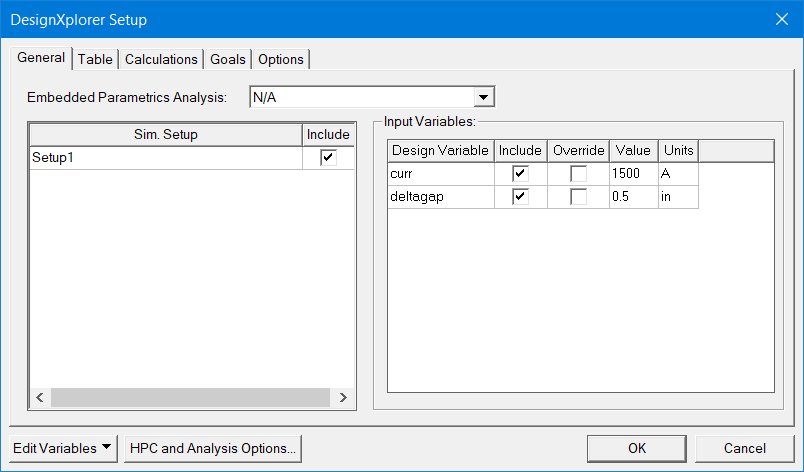
Task: Click the Design Variable column header
Action: coord(440,151)
